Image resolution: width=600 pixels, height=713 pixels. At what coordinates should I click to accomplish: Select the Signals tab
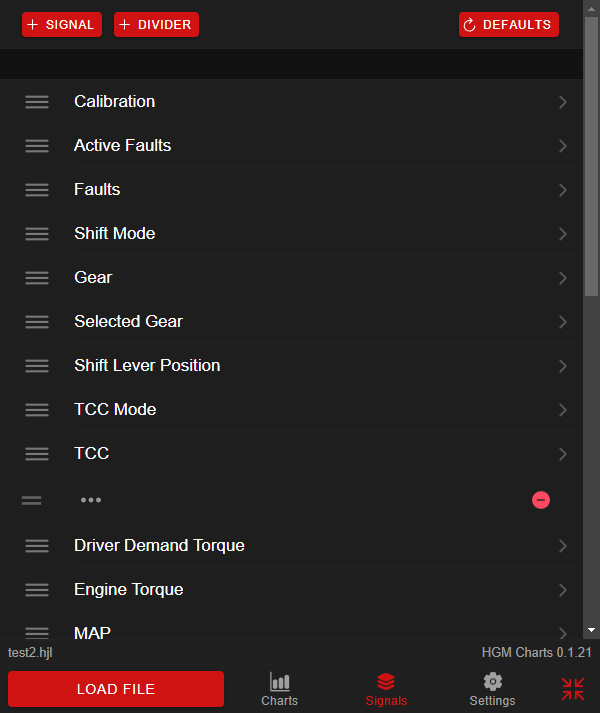tap(386, 689)
